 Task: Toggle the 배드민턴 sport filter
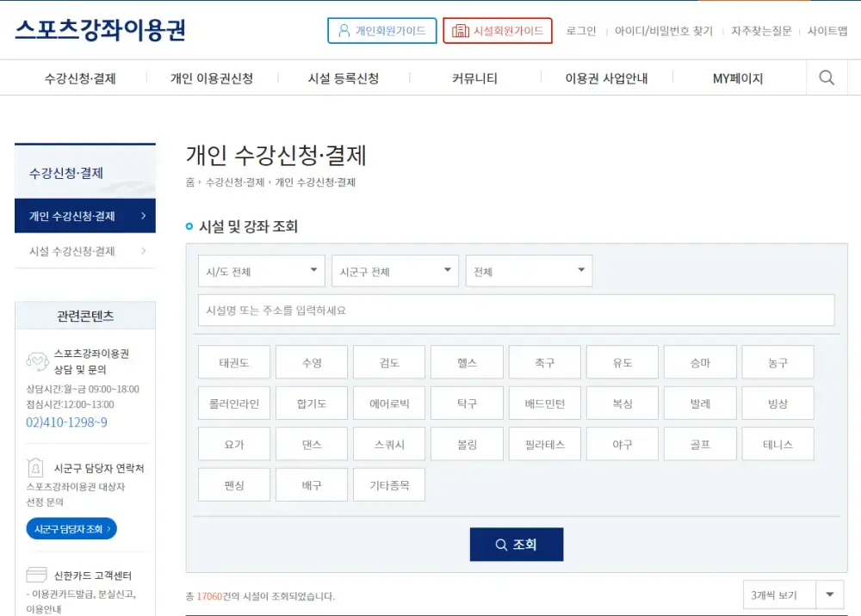point(544,403)
